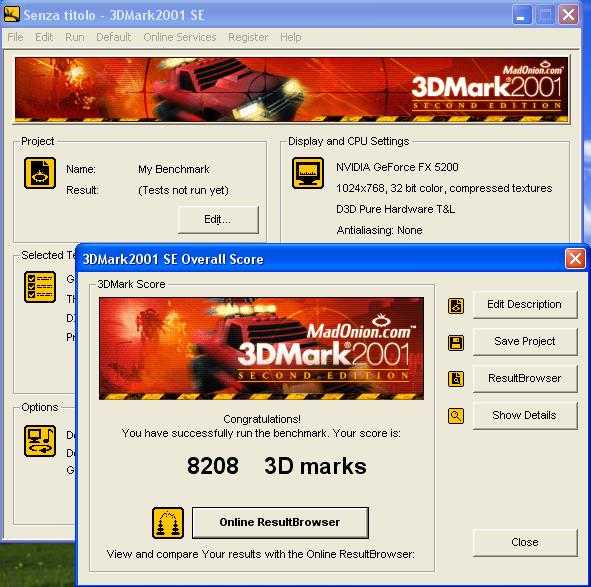Image resolution: width=591 pixels, height=587 pixels.
Task: Click the My Benchmark project name
Action: [174, 169]
